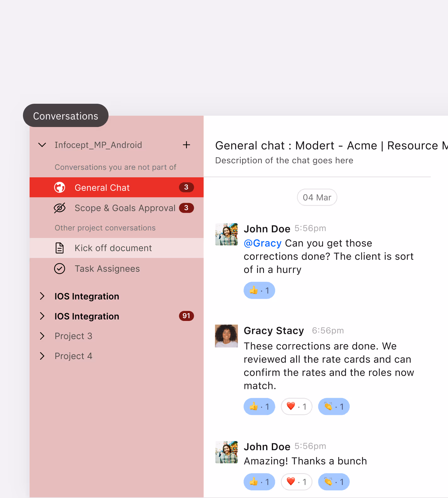The width and height of the screenshot is (448, 498).
Task: Open the Scope & Goals Approval conversation
Action: tap(116, 208)
